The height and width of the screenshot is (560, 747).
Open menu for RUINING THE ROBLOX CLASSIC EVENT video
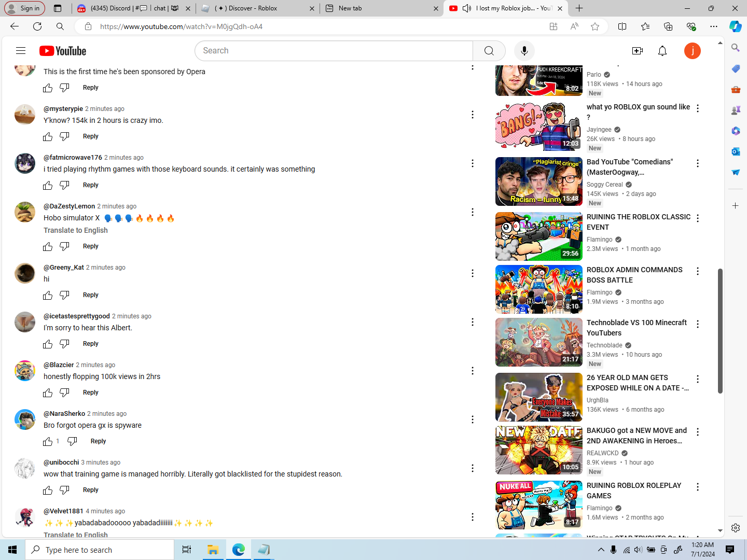698,218
